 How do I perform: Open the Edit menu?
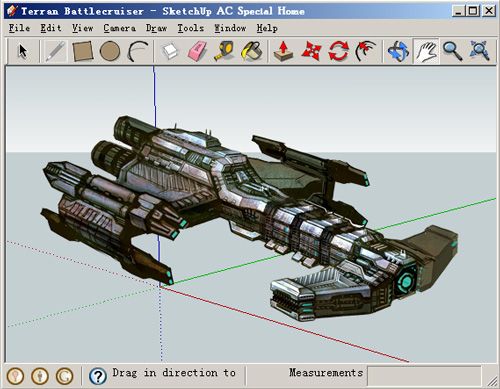click(x=51, y=28)
